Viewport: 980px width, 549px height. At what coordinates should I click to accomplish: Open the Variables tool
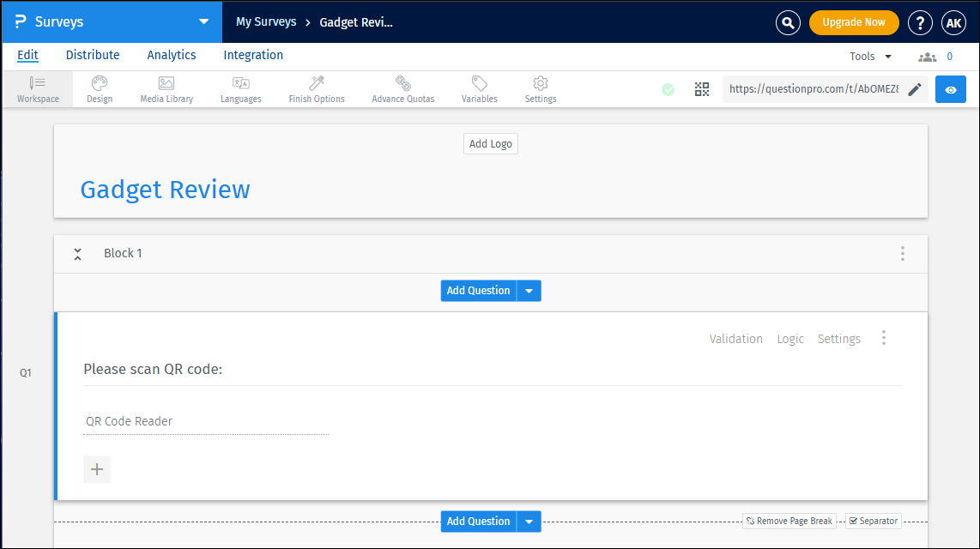pos(480,89)
